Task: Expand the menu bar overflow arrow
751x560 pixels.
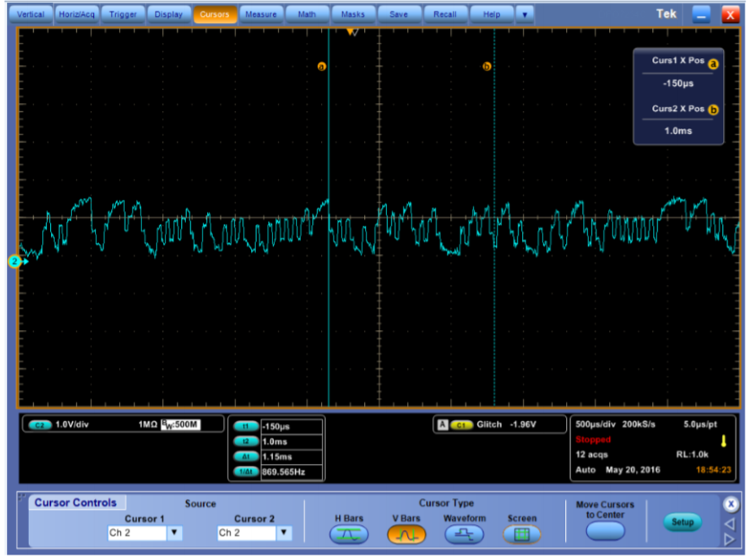Action: click(525, 15)
